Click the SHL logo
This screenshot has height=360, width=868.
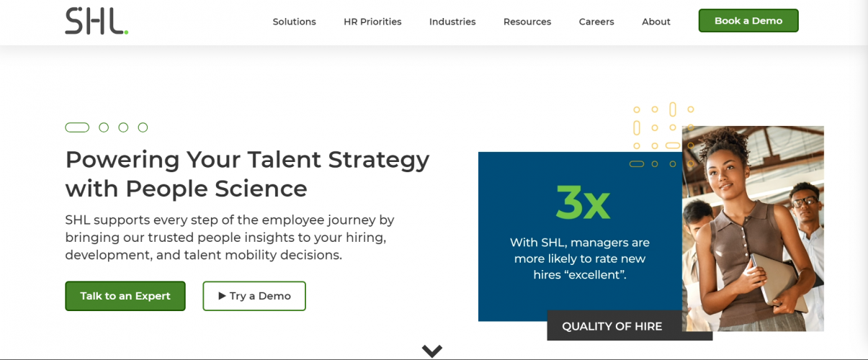click(x=97, y=22)
